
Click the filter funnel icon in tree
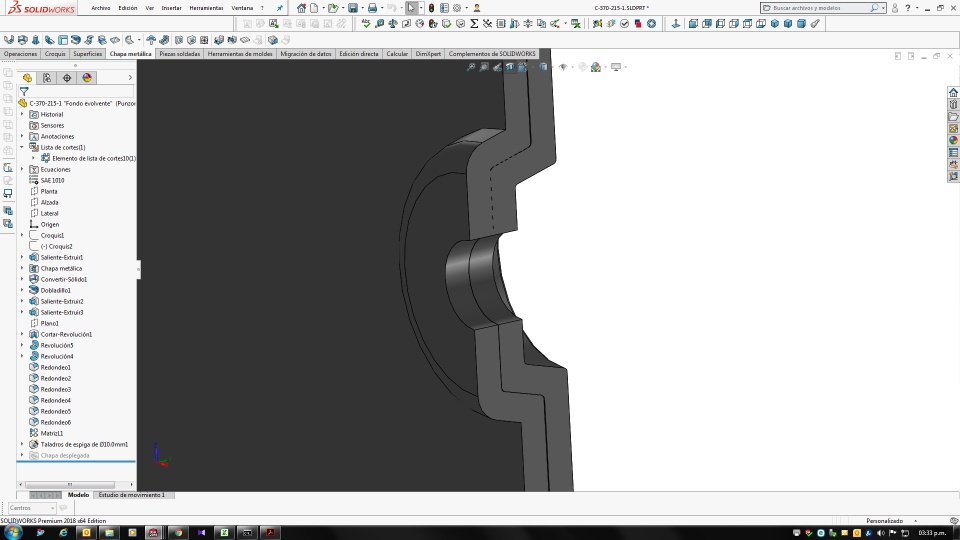coord(24,91)
